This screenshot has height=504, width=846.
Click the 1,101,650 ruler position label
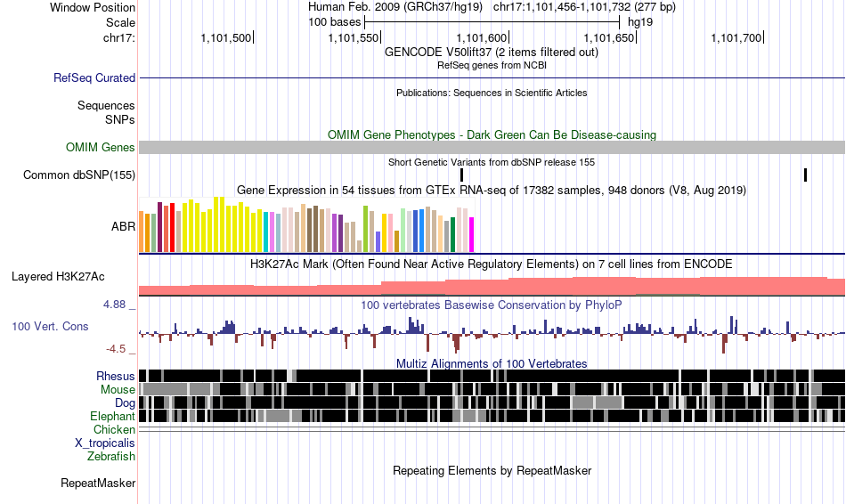coord(609,37)
